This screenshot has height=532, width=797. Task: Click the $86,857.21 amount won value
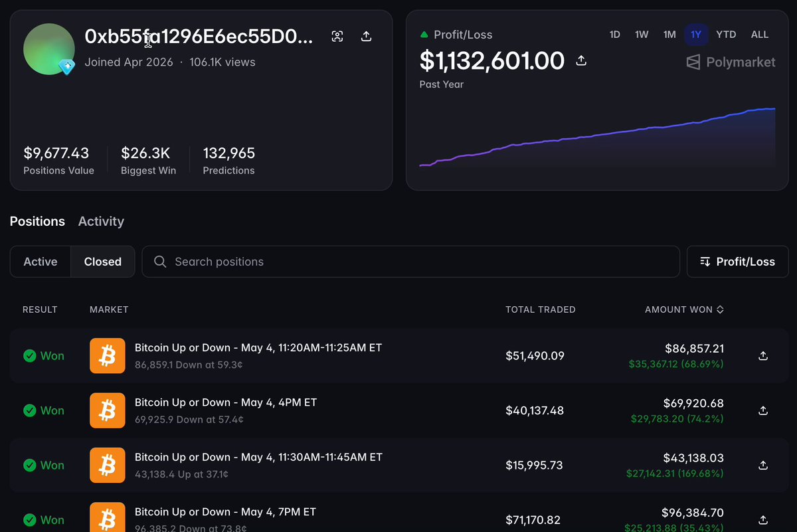coord(695,349)
